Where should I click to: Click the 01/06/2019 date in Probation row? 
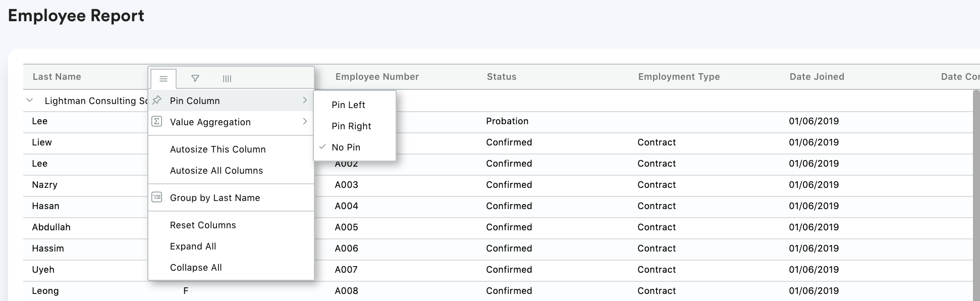click(813, 121)
